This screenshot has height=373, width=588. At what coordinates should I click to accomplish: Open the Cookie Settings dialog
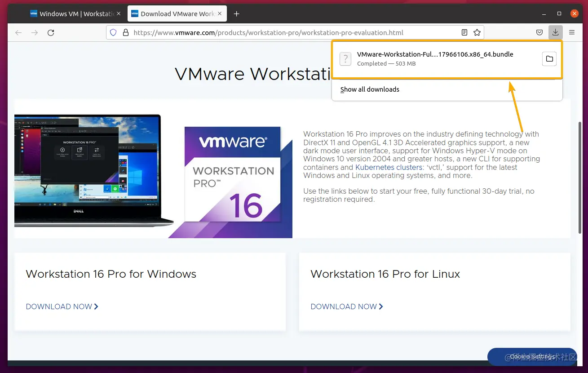pyautogui.click(x=532, y=356)
